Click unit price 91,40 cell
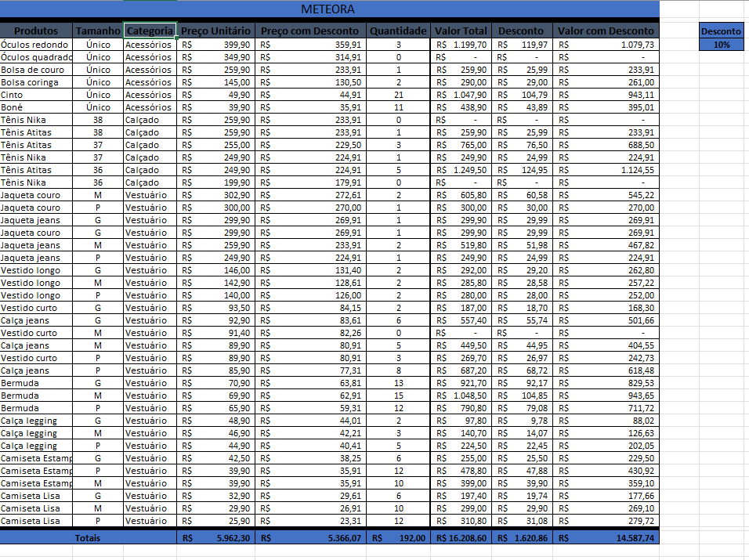 (x=216, y=333)
